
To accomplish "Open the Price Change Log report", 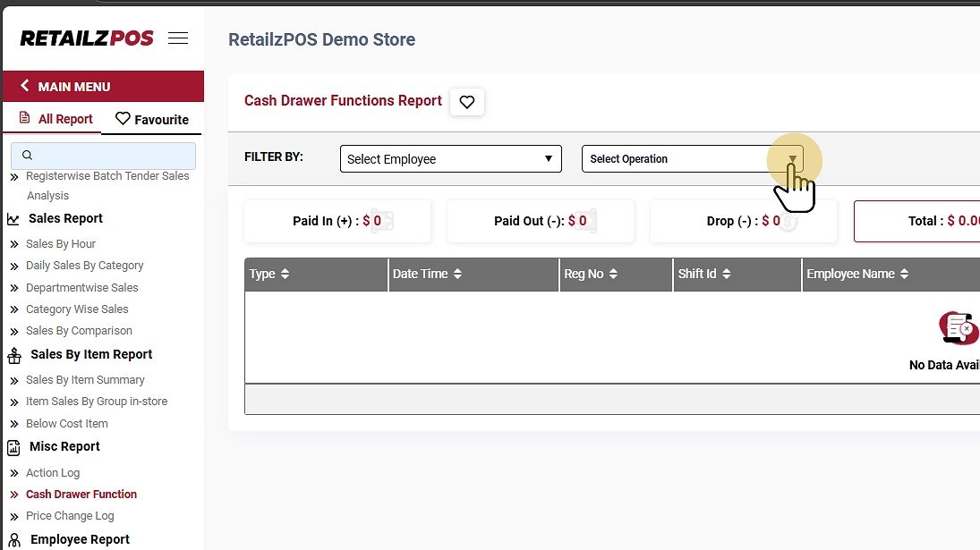I will click(70, 516).
